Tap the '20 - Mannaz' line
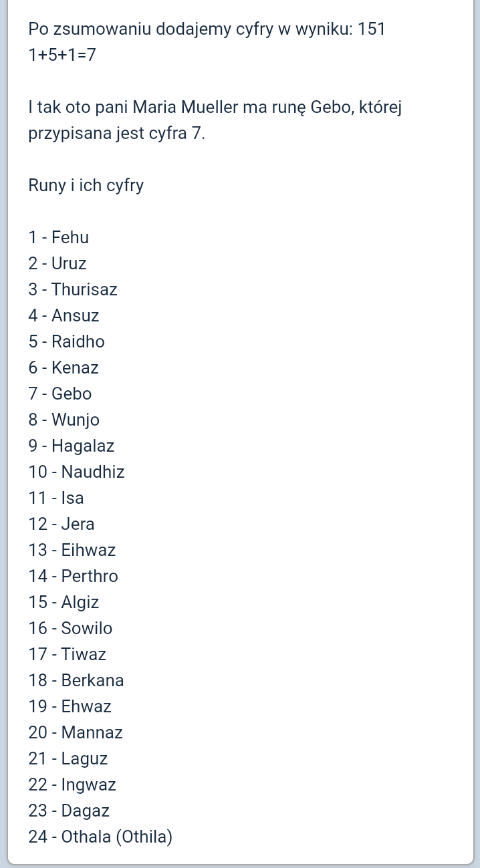 point(76,732)
